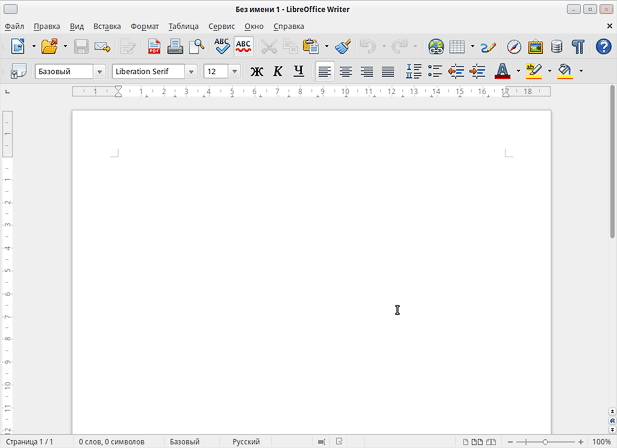Select book view layout in status bar
This screenshot has width=617, height=448.
(491, 442)
